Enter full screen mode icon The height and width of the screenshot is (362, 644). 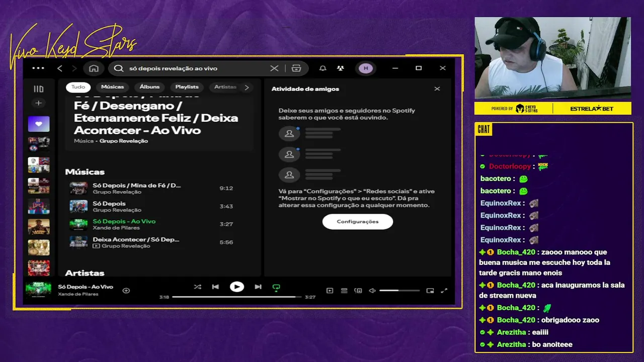point(444,290)
